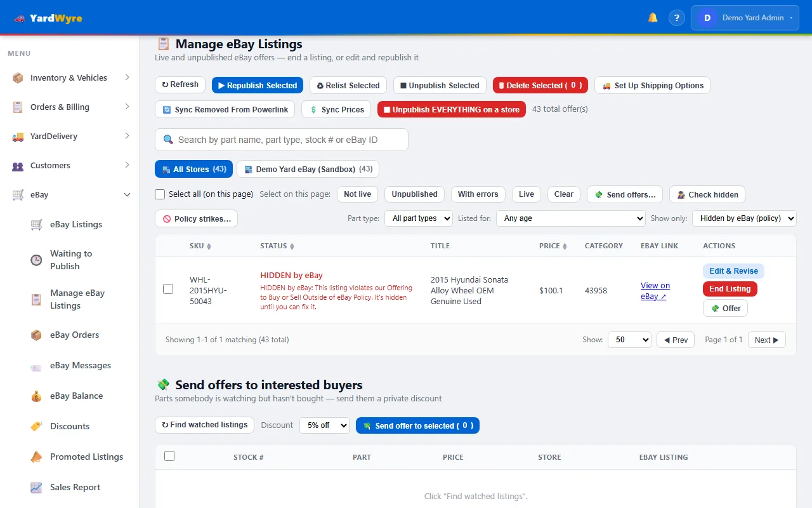
Task: Change the rows per page Show dropdown
Action: pos(629,340)
